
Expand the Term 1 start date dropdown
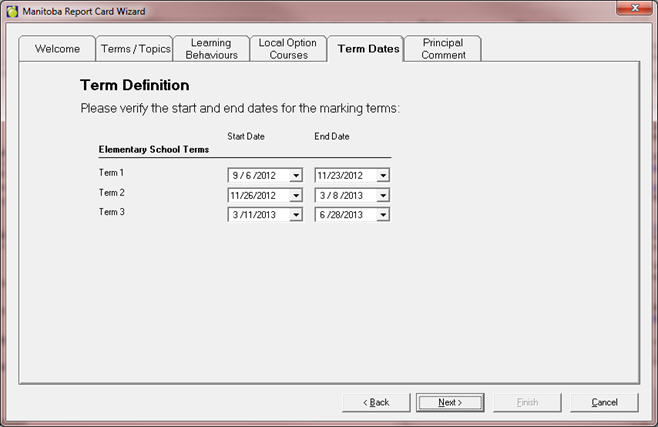click(x=295, y=175)
